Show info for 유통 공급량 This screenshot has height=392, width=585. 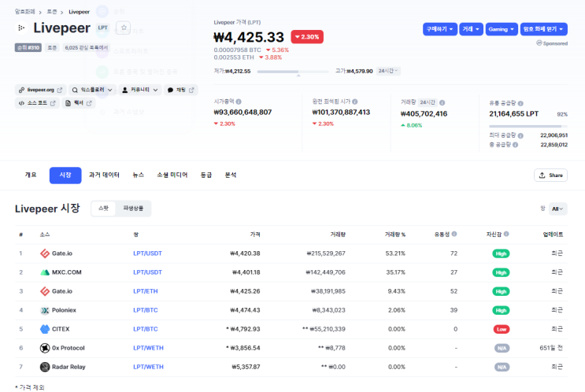(x=520, y=103)
